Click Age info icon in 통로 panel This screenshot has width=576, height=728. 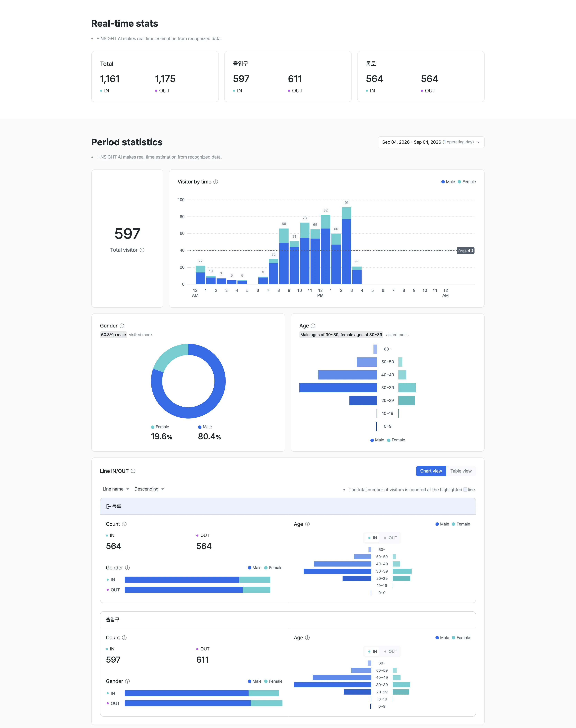tap(307, 524)
